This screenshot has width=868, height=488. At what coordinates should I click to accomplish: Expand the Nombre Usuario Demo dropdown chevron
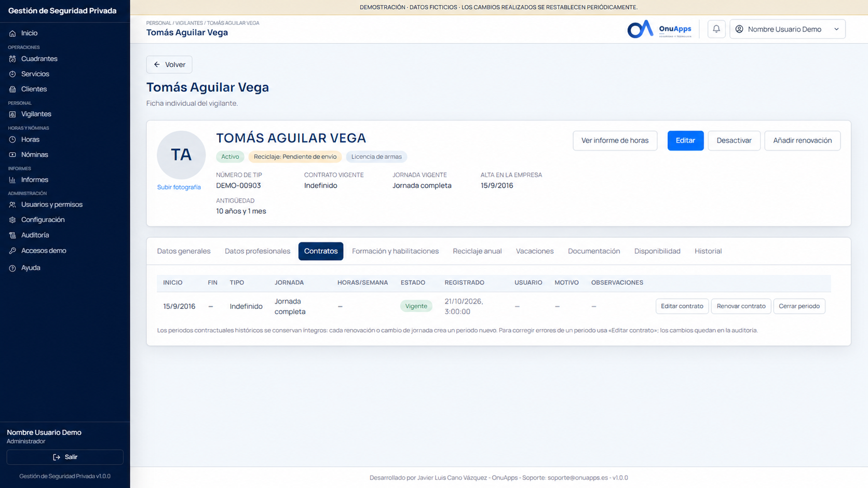point(836,29)
